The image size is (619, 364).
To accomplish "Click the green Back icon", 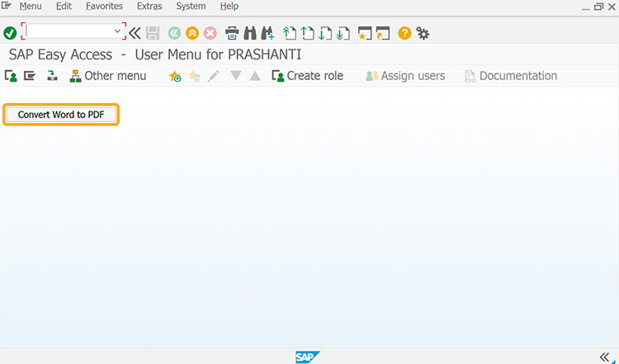I will 174,33.
